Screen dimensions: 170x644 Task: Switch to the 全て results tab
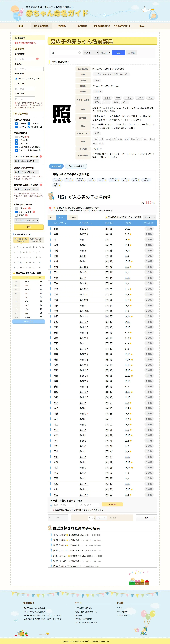52,218
